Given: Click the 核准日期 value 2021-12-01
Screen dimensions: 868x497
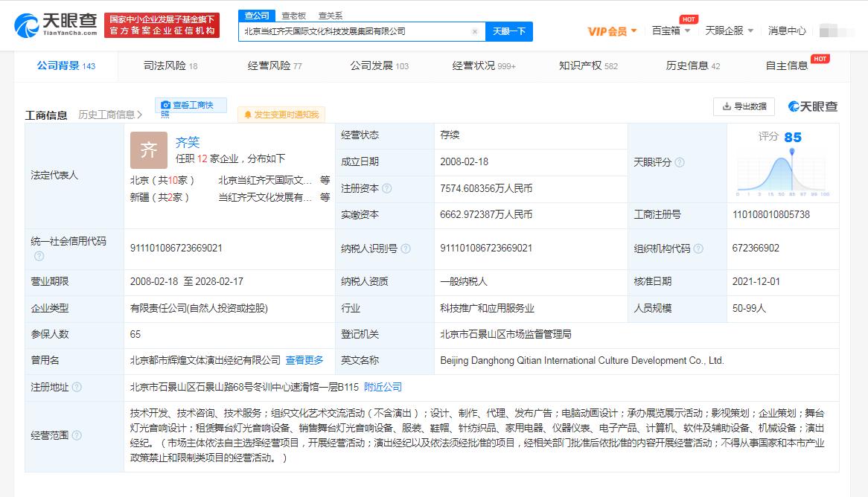Looking at the screenshot, I should pos(756,282).
